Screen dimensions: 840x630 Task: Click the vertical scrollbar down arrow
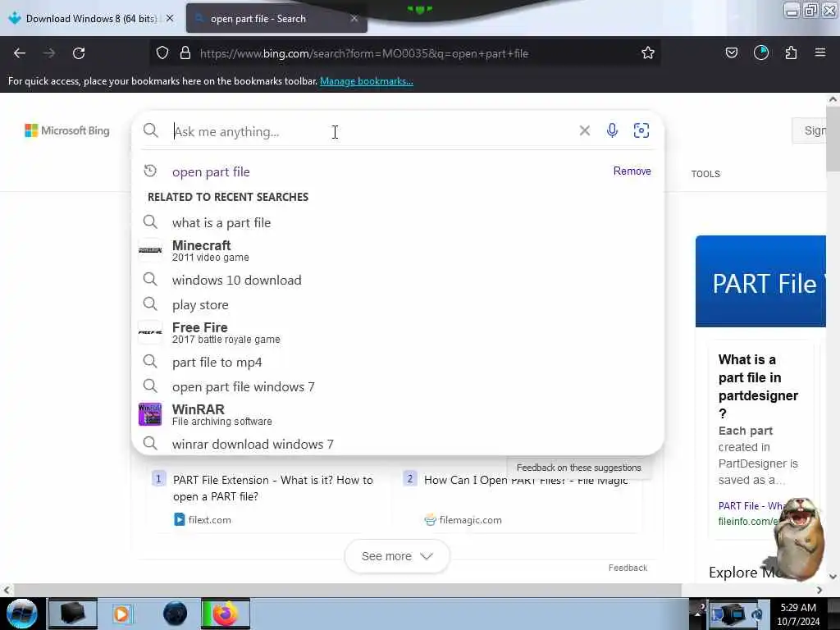(833, 577)
